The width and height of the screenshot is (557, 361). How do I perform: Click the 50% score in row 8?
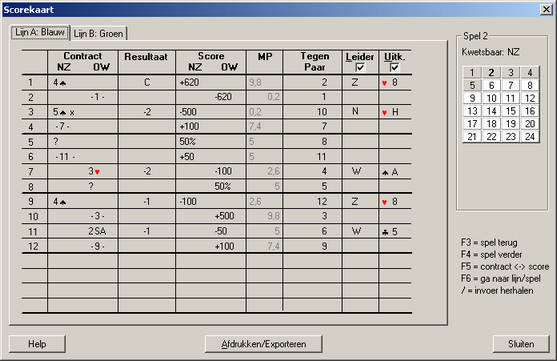click(x=222, y=186)
